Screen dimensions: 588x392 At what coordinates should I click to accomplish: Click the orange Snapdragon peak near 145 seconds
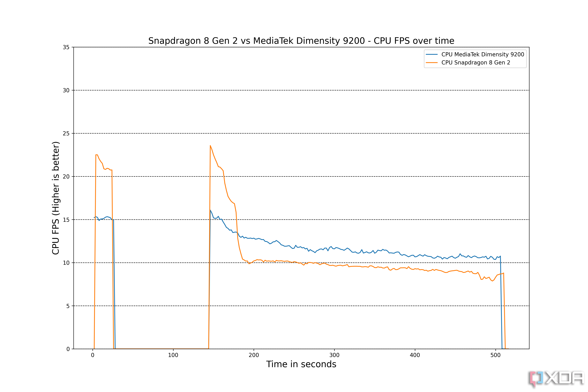click(210, 146)
